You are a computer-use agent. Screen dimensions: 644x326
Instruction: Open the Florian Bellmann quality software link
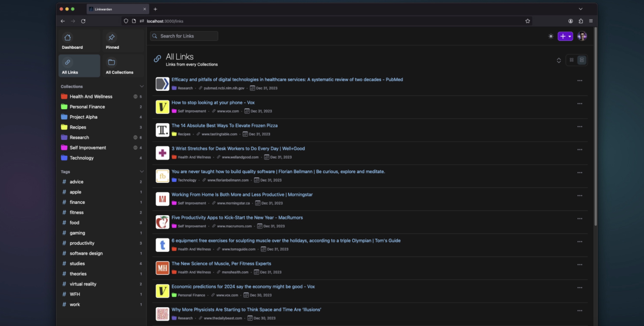coord(278,172)
